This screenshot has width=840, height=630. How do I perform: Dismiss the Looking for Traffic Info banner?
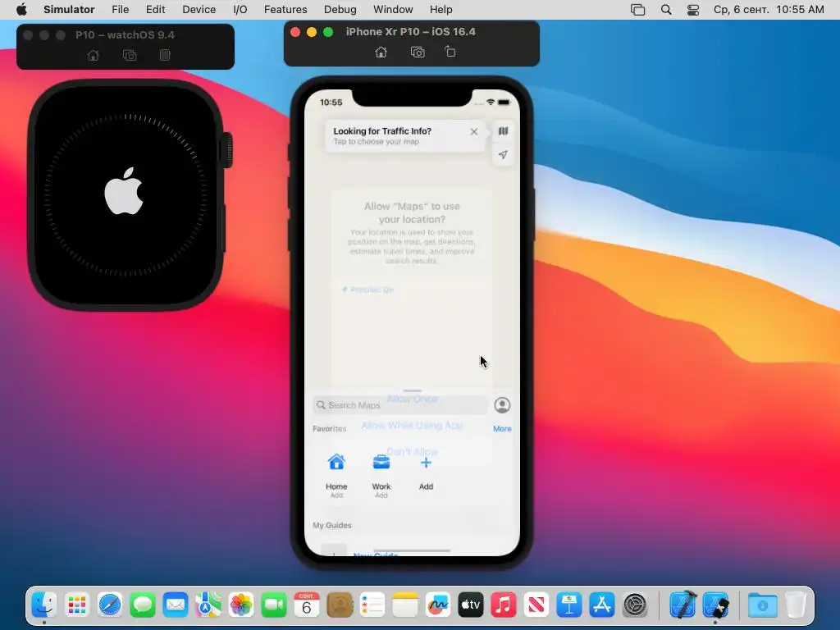pos(473,132)
